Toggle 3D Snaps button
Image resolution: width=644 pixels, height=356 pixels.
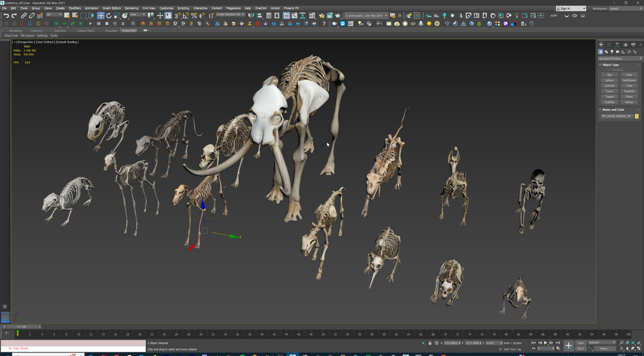pos(177,15)
